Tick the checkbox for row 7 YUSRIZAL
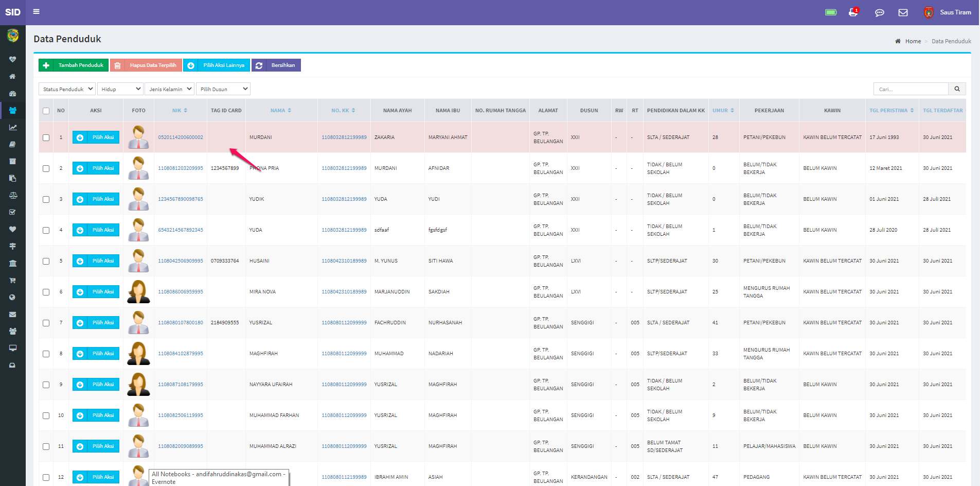980x486 pixels. coord(46,323)
